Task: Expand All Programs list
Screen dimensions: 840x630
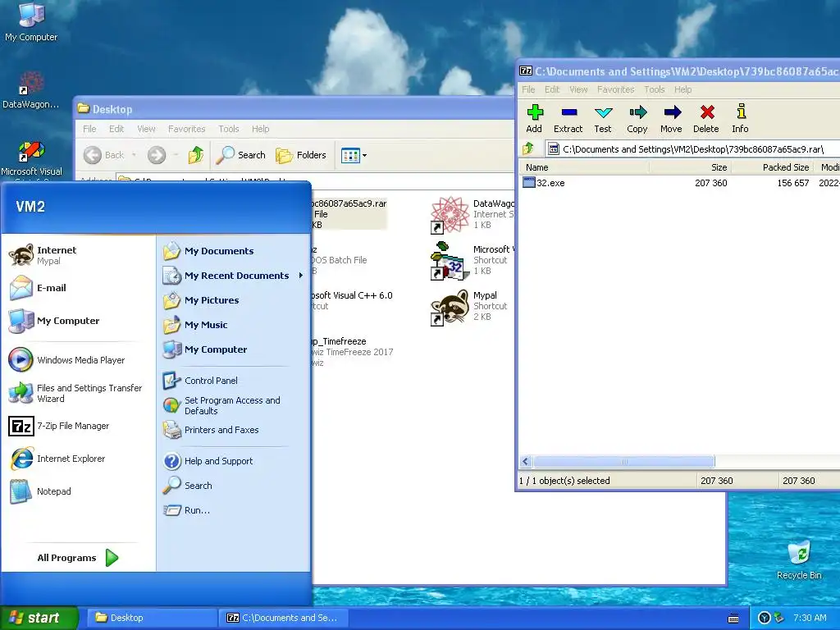Action: [x=78, y=558]
